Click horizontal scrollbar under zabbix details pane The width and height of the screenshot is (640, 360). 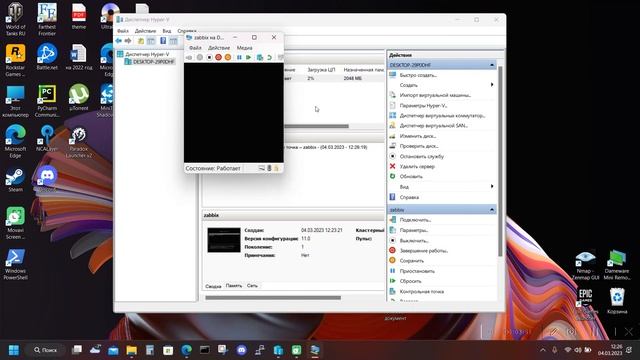pos(273,298)
